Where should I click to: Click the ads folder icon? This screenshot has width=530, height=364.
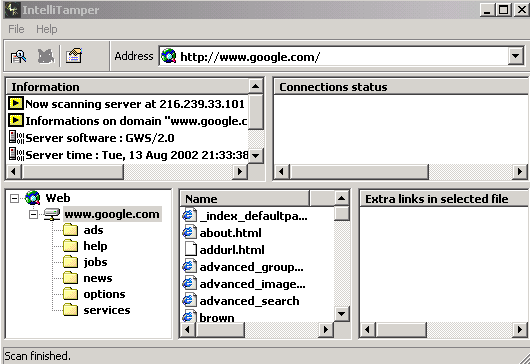click(x=70, y=230)
